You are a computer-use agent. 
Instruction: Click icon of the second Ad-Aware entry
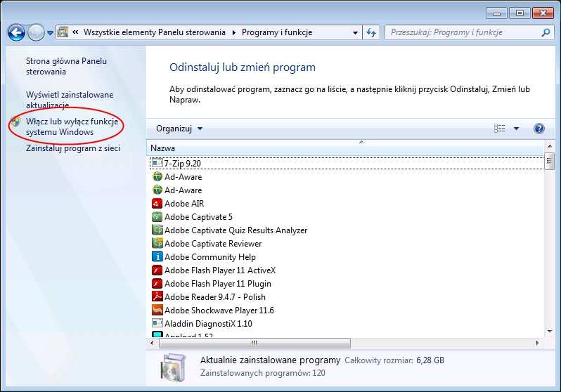157,190
